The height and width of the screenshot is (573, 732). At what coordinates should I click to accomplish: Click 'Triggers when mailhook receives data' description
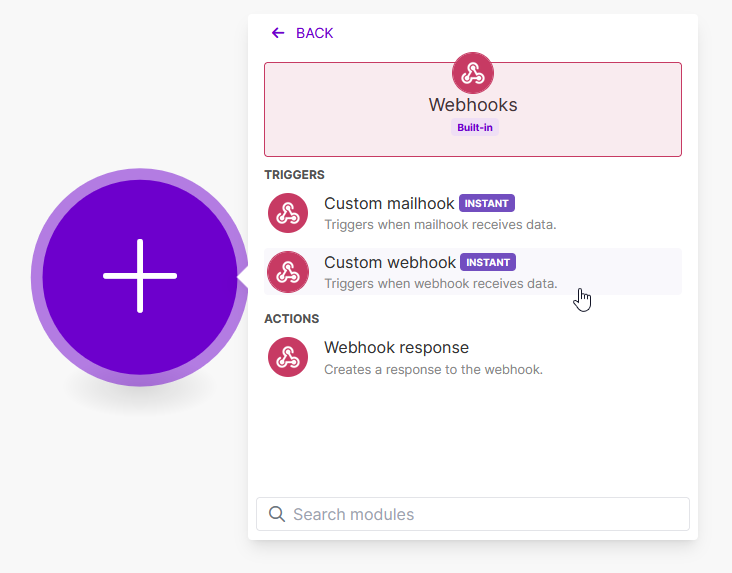pos(440,224)
